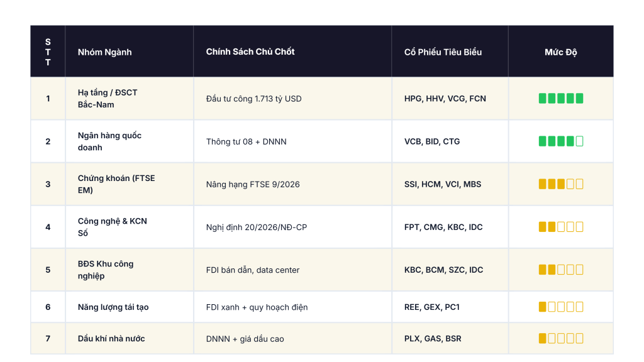Click Đầu tư công 1.713 tỷ USD text
This screenshot has width=644, height=362.
[253, 99]
